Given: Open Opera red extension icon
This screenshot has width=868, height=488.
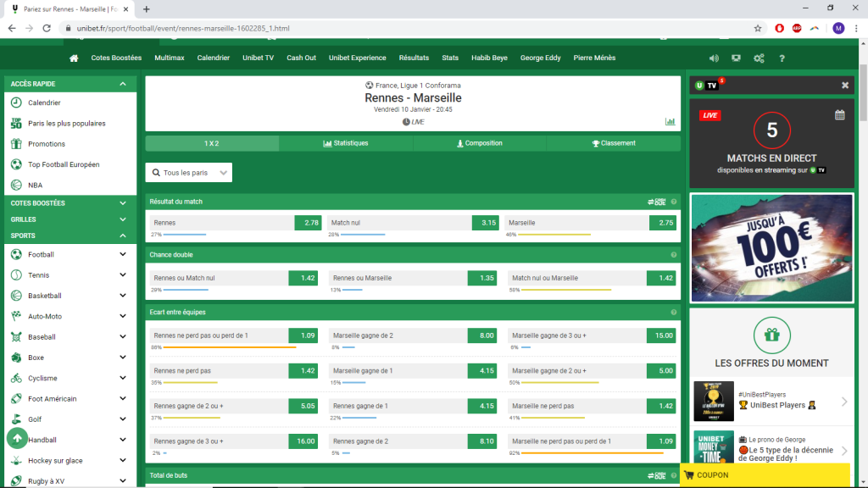Looking at the screenshot, I should [x=780, y=28].
